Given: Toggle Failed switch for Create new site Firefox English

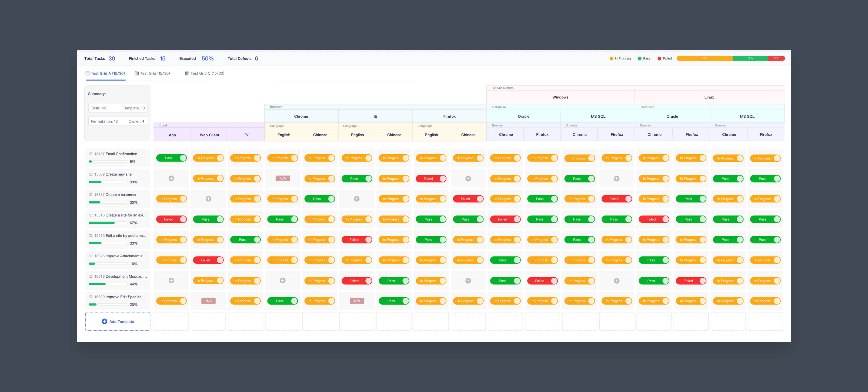Looking at the screenshot, I should (x=431, y=179).
